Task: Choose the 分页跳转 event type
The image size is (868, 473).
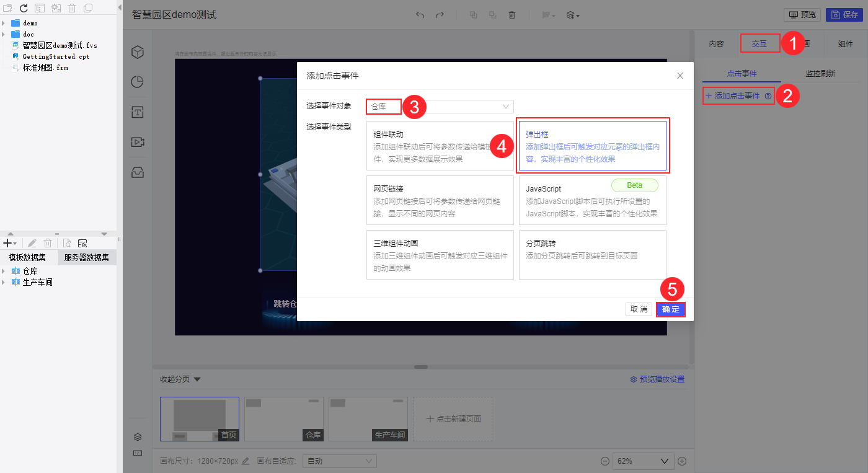Action: pyautogui.click(x=593, y=255)
